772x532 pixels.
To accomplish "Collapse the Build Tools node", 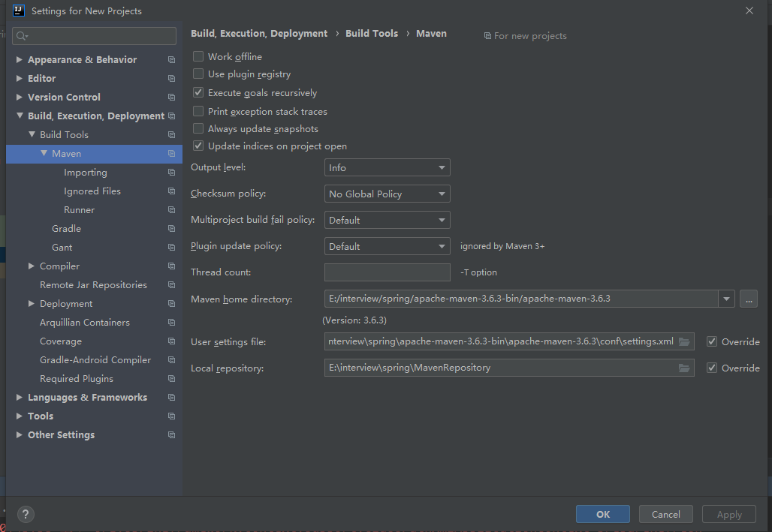I will click(32, 134).
